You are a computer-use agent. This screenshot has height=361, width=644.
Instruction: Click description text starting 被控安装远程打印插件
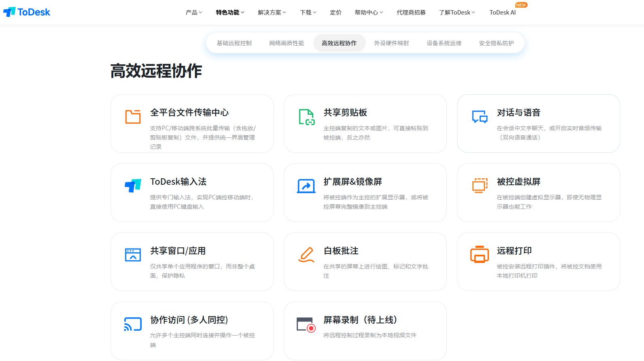point(549,271)
